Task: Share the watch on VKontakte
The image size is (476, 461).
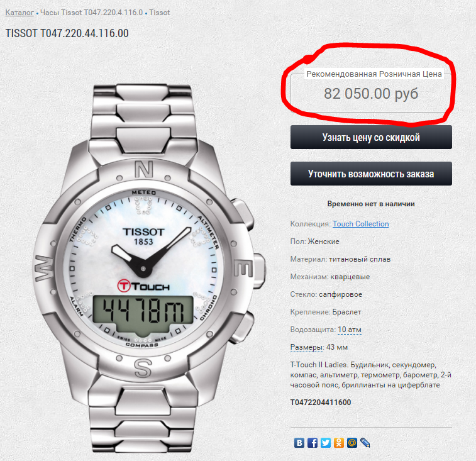Action: (299, 443)
